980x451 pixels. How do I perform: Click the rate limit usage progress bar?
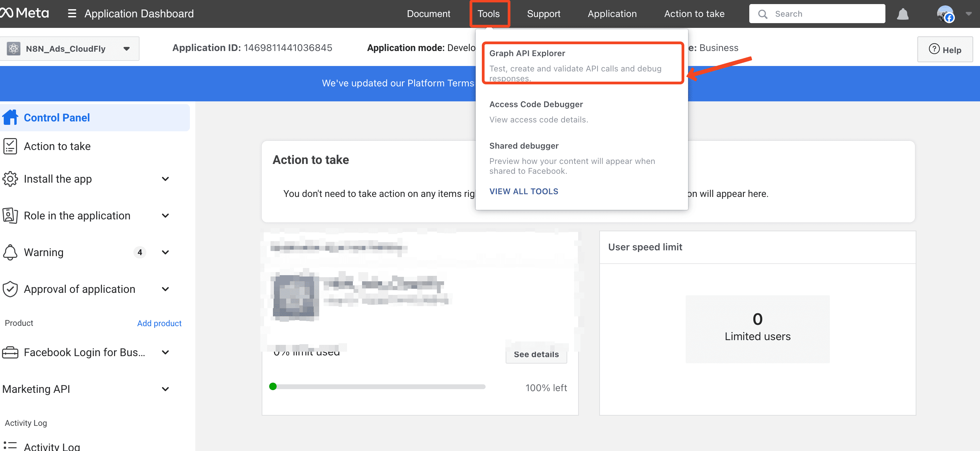point(378,387)
